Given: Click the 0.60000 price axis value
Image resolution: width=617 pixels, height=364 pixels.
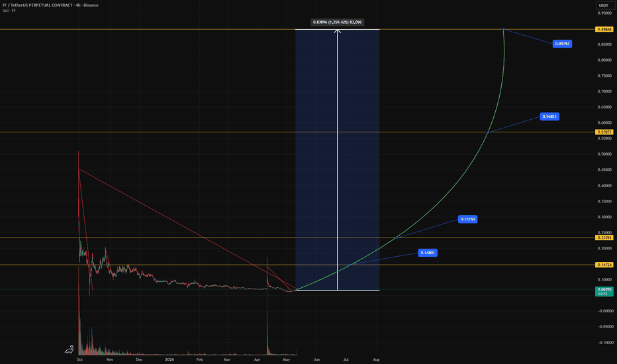Looking at the screenshot, I should click(x=604, y=123).
